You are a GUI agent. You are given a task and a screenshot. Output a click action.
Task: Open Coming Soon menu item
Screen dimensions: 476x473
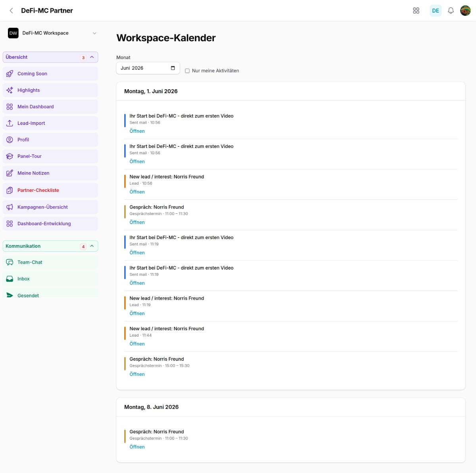[x=50, y=74]
